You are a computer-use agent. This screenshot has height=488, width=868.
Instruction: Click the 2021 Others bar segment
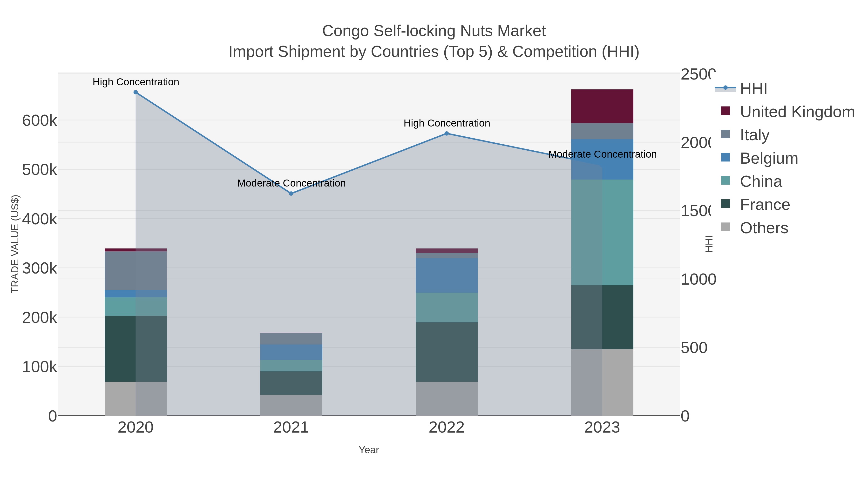click(291, 405)
